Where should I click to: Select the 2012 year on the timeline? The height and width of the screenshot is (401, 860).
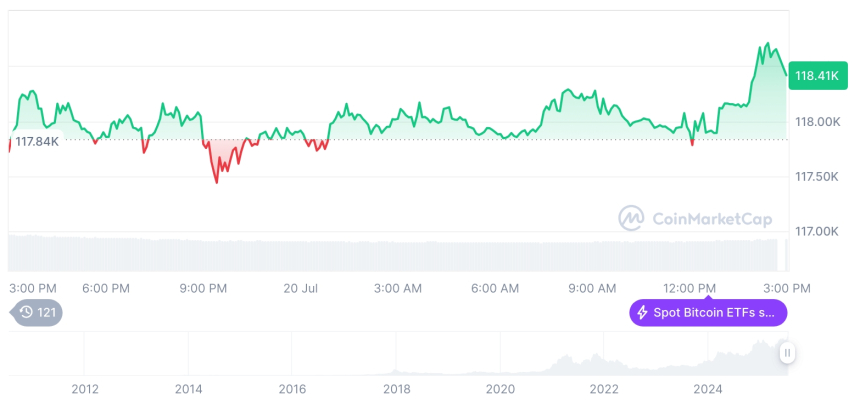[85, 389]
